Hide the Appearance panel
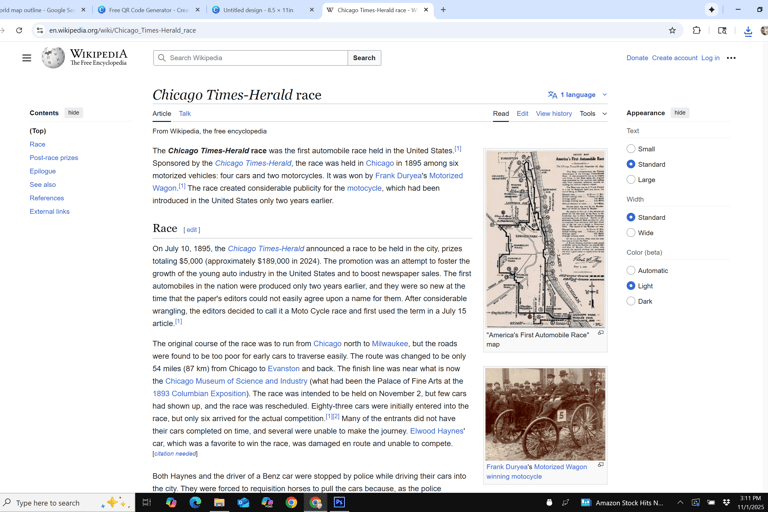 pos(680,113)
